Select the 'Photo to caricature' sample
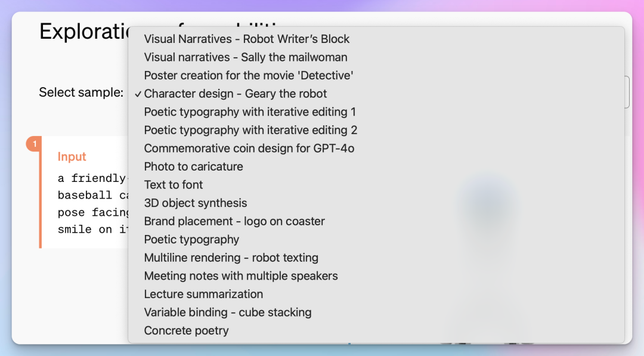This screenshot has width=644, height=356. point(194,166)
